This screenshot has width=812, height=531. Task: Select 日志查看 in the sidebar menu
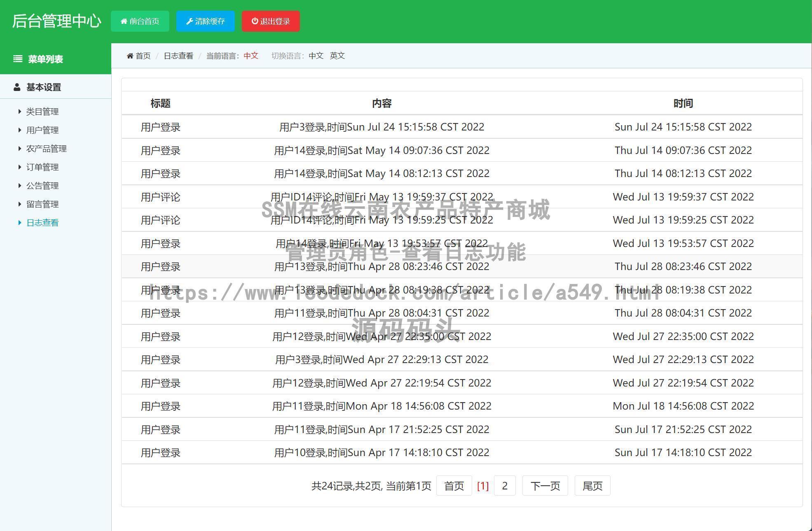point(43,222)
